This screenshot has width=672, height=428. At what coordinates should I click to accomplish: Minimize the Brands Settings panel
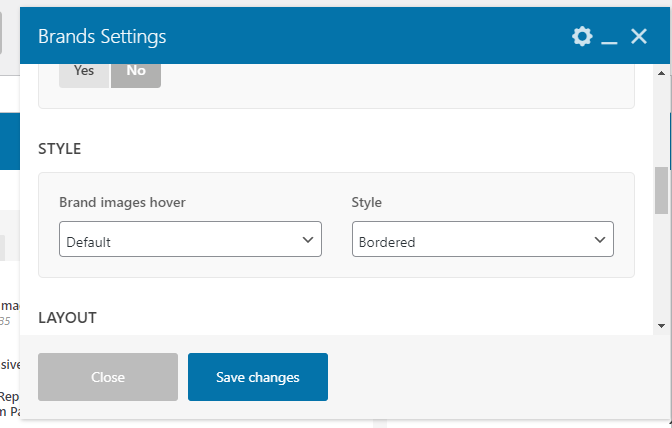(x=610, y=37)
